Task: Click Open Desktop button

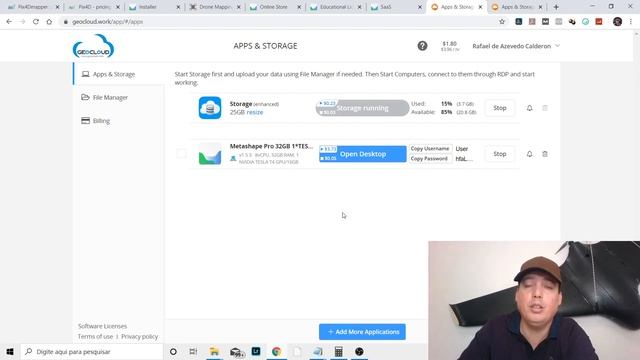Action: click(x=363, y=154)
